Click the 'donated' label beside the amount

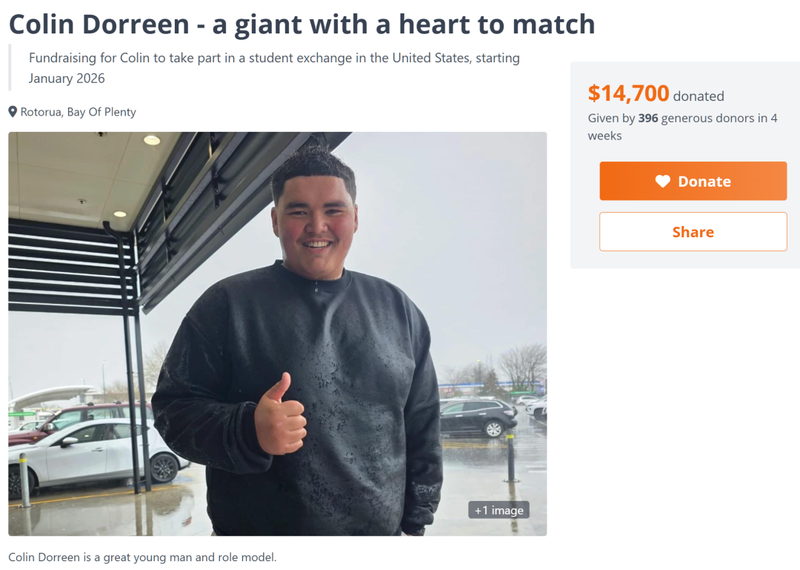coord(698,96)
